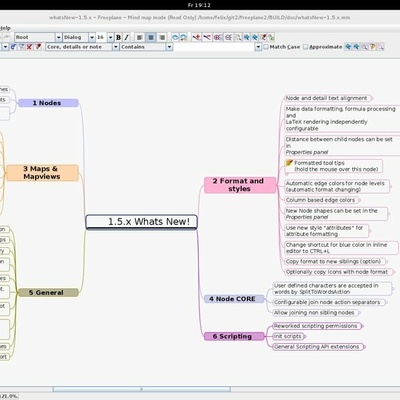This screenshot has height=400, width=400.
Task: Add a new sibling node
Action: 207,37
